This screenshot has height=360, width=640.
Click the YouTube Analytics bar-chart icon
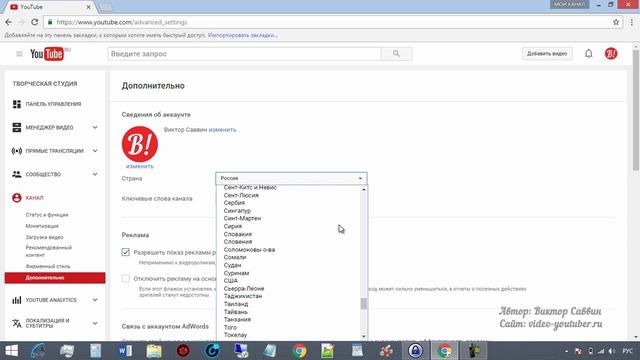pos(17,300)
